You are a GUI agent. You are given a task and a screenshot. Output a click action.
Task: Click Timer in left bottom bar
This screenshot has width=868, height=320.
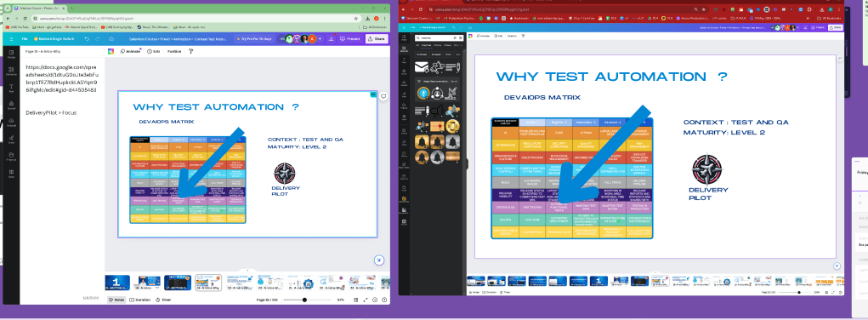point(163,300)
